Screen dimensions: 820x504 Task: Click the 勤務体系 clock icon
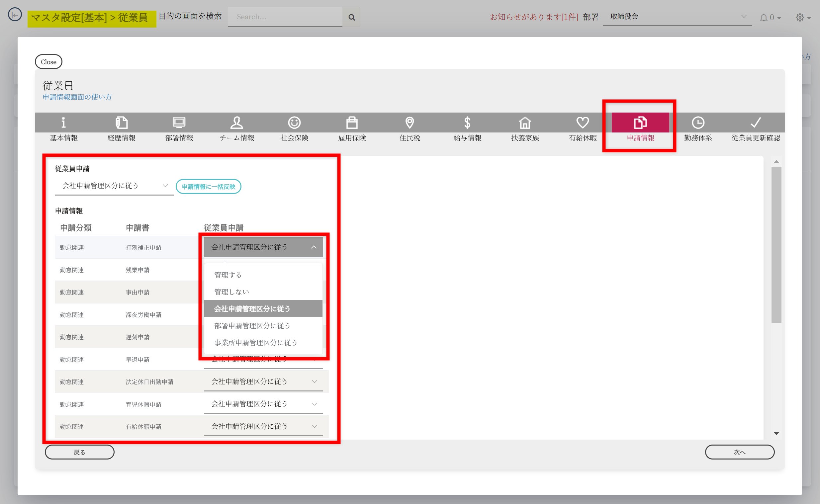(698, 123)
